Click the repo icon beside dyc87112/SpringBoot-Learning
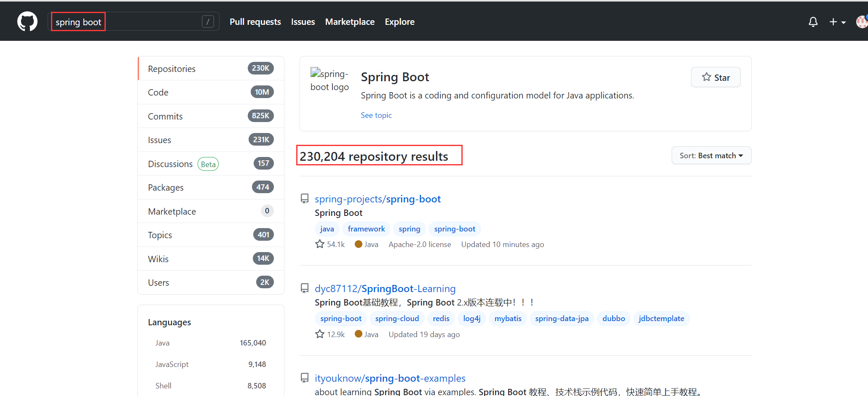 (305, 288)
